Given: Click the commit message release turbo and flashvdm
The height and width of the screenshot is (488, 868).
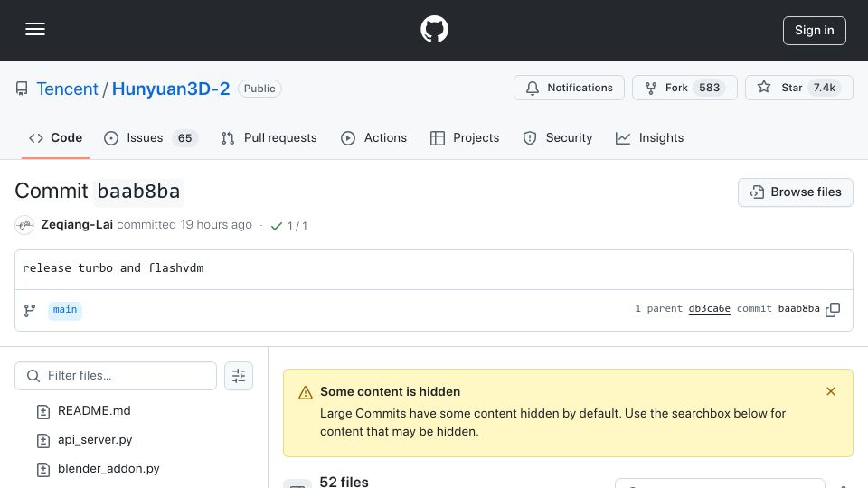Looking at the screenshot, I should click(x=113, y=267).
